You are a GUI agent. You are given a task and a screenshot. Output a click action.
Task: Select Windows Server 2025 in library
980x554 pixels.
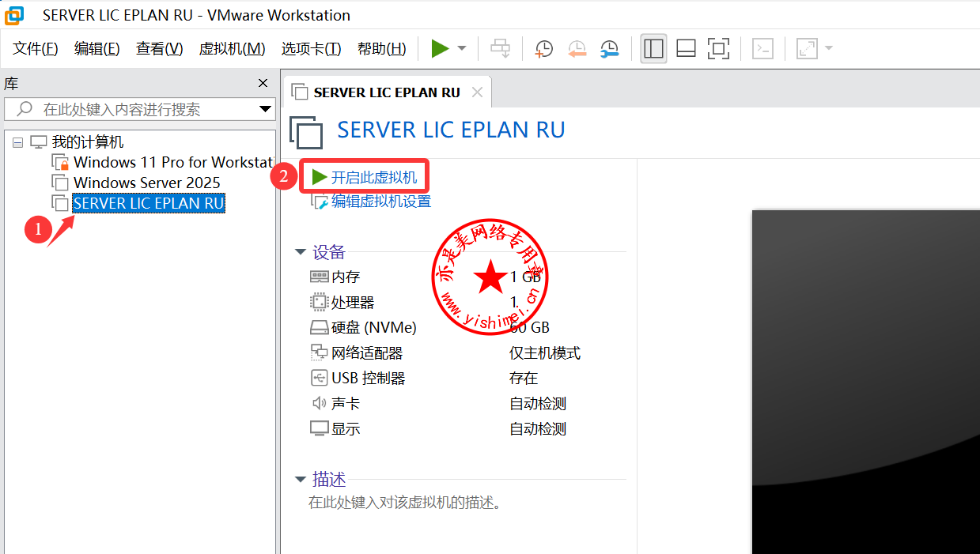pyautogui.click(x=146, y=183)
